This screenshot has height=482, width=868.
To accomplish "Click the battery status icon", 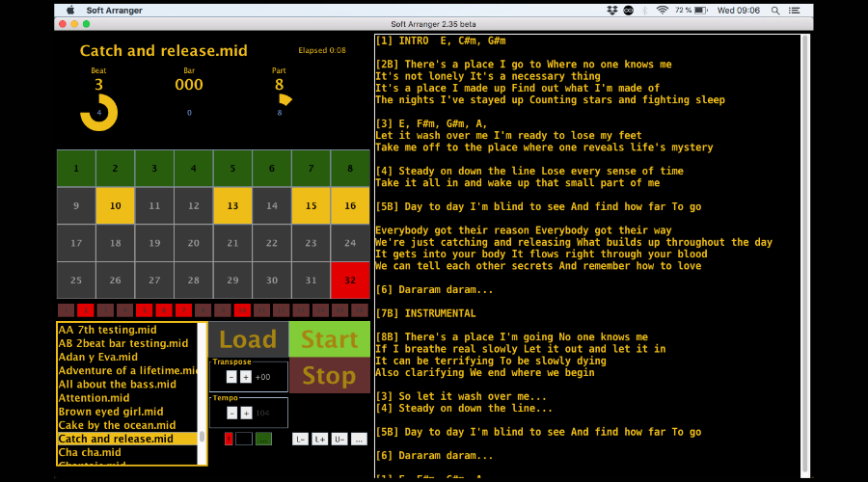I will point(701,10).
